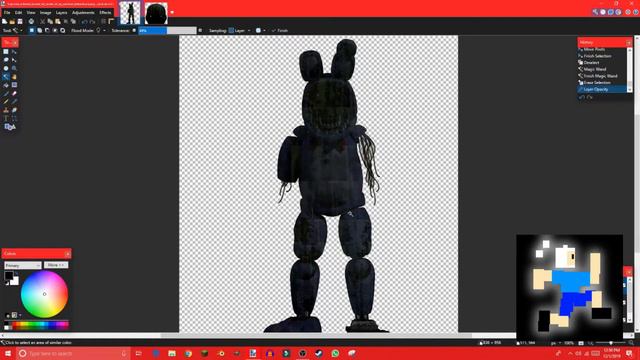Select the Pencil tool
This screenshot has height=360, width=640.
click(6, 102)
